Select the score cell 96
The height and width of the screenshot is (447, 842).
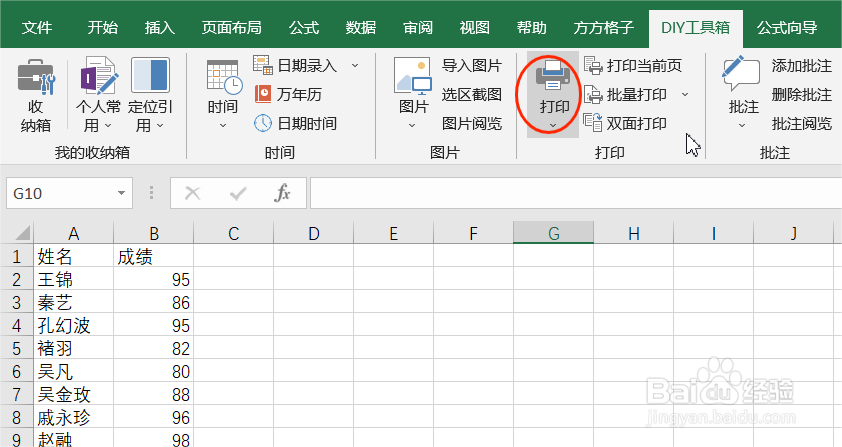154,417
